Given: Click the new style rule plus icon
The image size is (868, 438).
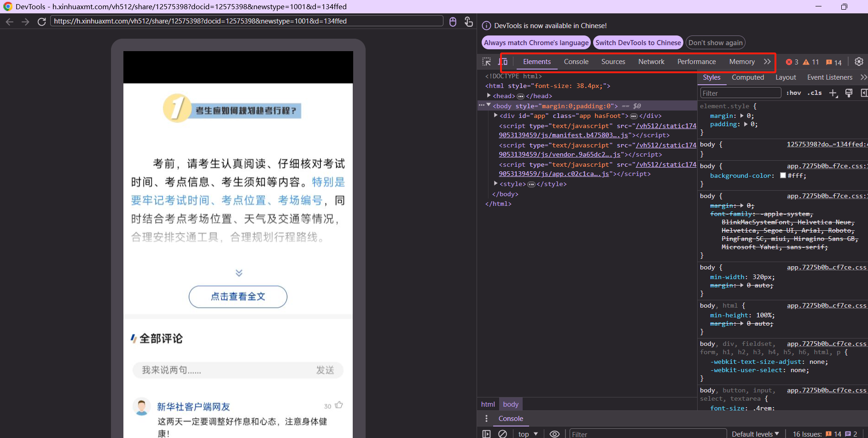Looking at the screenshot, I should (x=833, y=93).
